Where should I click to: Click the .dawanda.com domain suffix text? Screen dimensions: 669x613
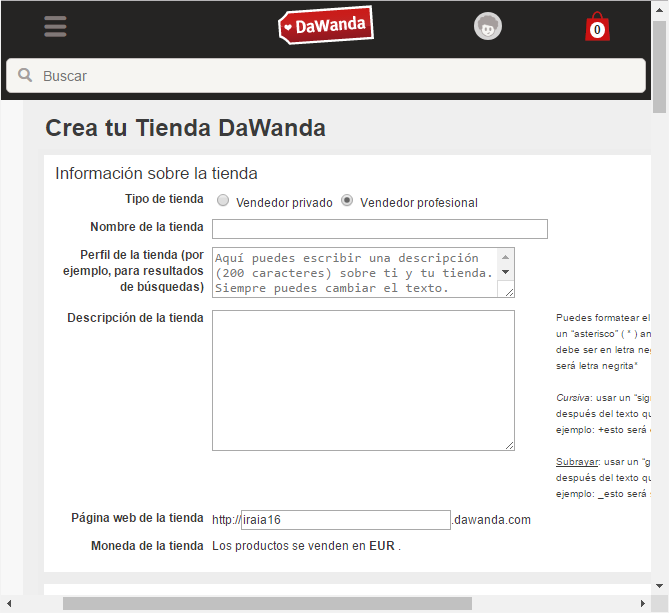click(491, 520)
